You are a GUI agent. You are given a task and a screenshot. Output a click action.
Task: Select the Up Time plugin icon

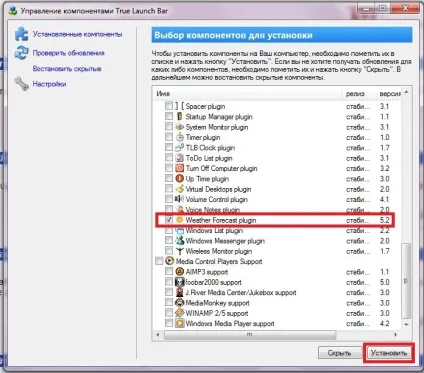(179, 179)
